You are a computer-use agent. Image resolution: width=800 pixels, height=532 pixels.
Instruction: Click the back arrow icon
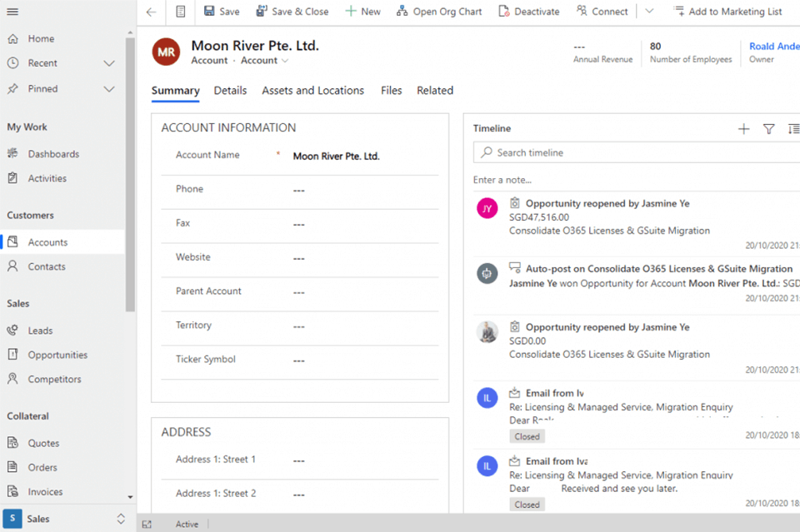click(x=151, y=12)
